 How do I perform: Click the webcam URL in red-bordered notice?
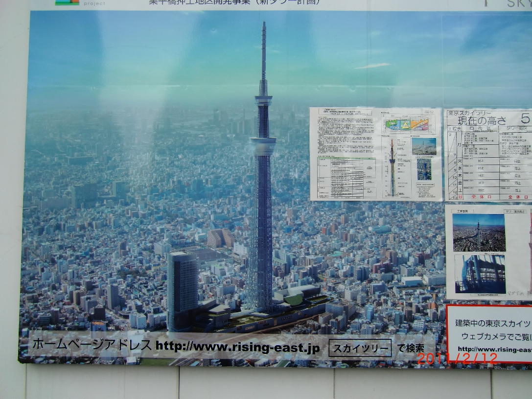coord(493,350)
